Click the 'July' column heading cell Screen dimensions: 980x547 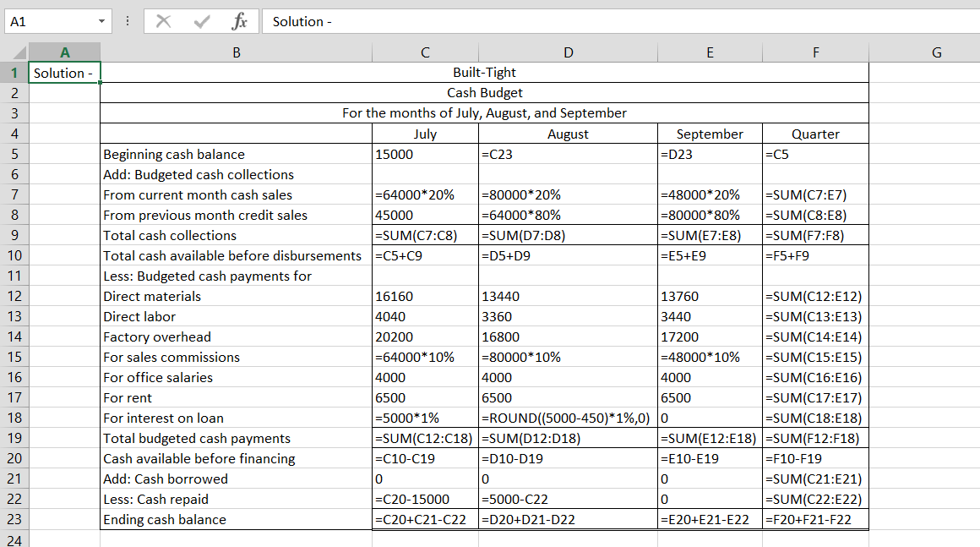point(425,134)
